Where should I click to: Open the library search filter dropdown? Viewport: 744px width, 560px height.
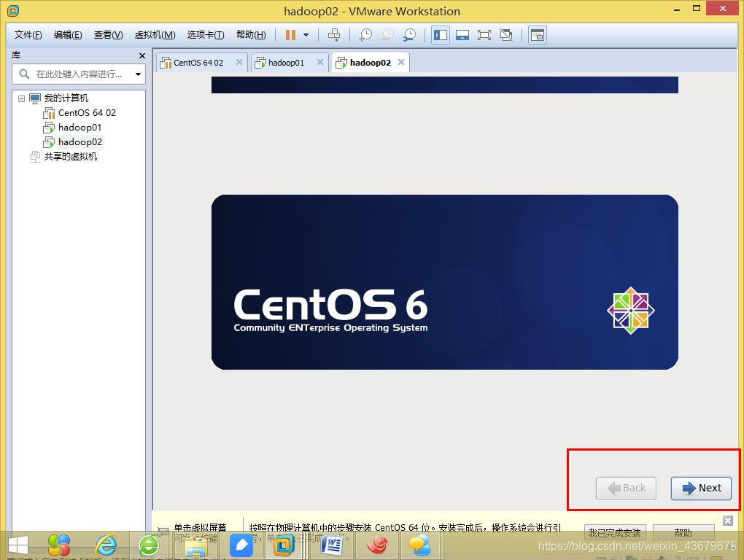(x=138, y=74)
